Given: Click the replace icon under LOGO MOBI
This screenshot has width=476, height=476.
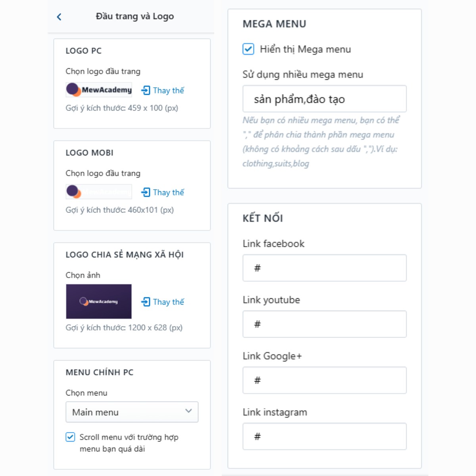Looking at the screenshot, I should tap(146, 192).
